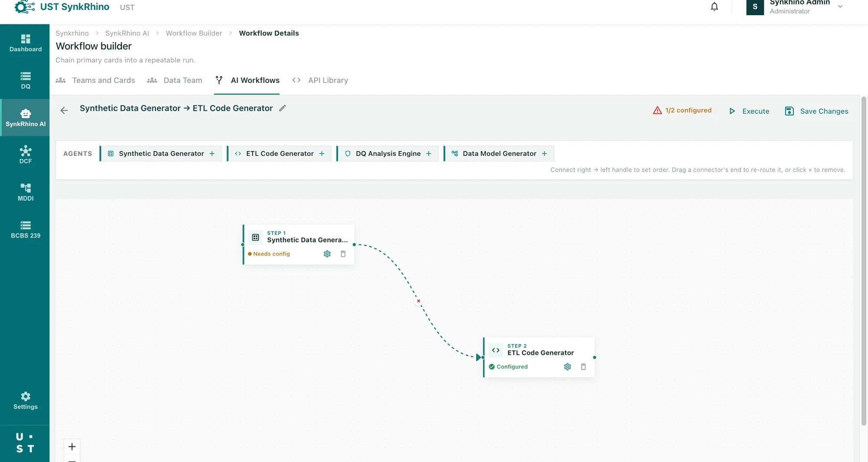This screenshot has height=462, width=868.
Task: Delete the ETL Code Generator step
Action: tap(584, 367)
